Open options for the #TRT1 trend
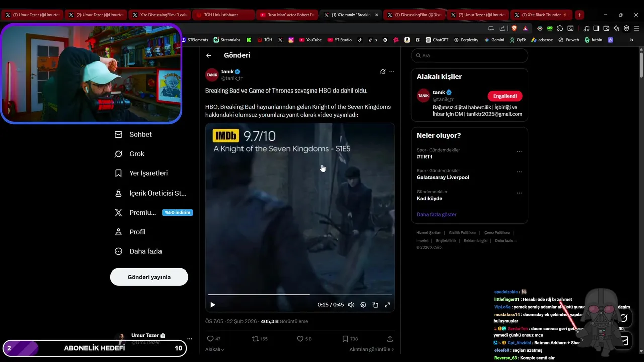644x362 pixels. (x=519, y=151)
